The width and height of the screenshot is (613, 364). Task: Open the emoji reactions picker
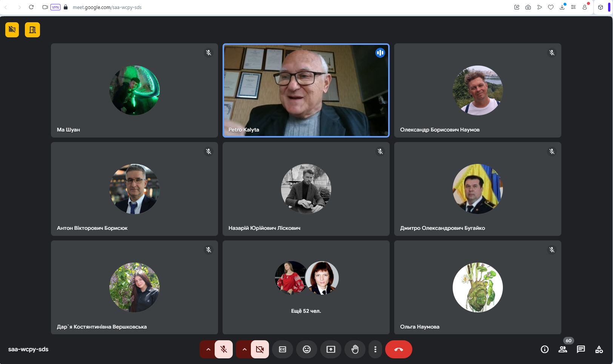(x=307, y=349)
